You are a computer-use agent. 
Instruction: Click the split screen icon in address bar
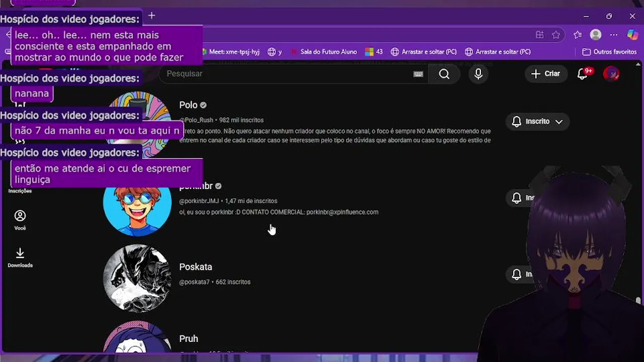click(539, 35)
